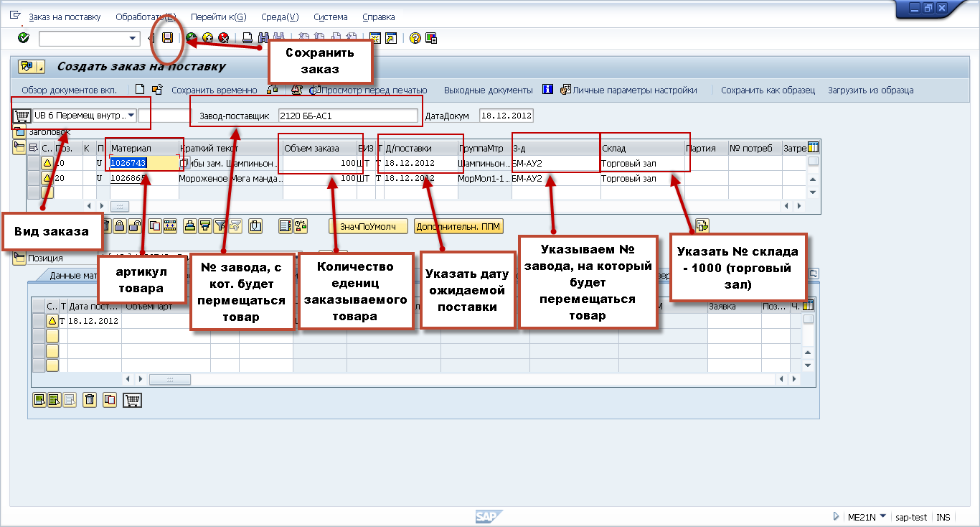Click the set filter funnel icon

tap(220, 226)
